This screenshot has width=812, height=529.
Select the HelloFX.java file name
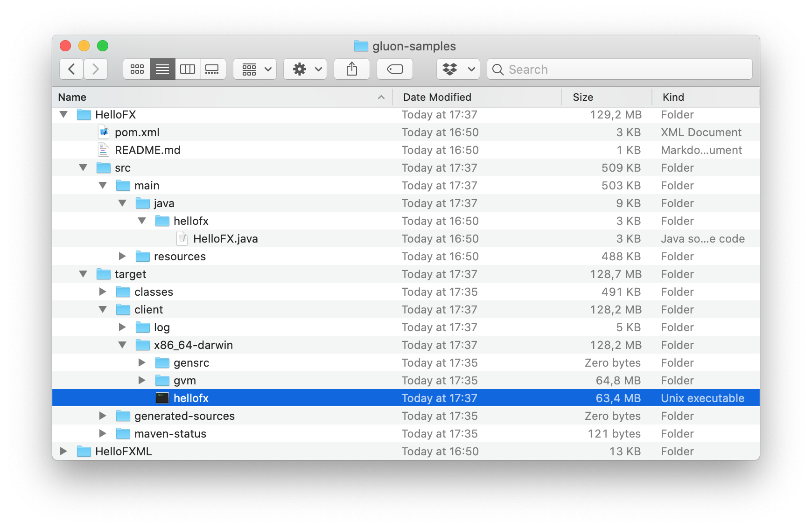point(225,239)
